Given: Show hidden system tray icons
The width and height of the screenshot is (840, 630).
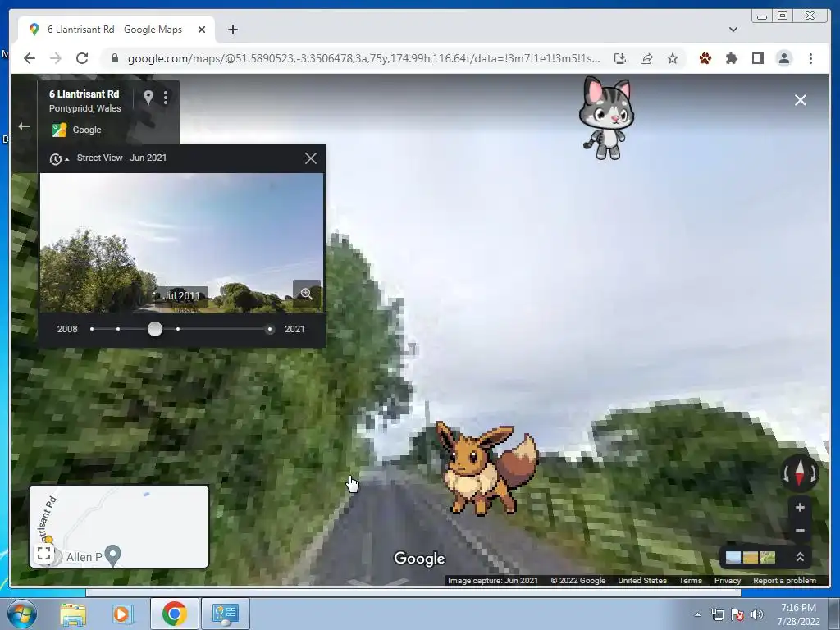Looking at the screenshot, I should coord(697,615).
